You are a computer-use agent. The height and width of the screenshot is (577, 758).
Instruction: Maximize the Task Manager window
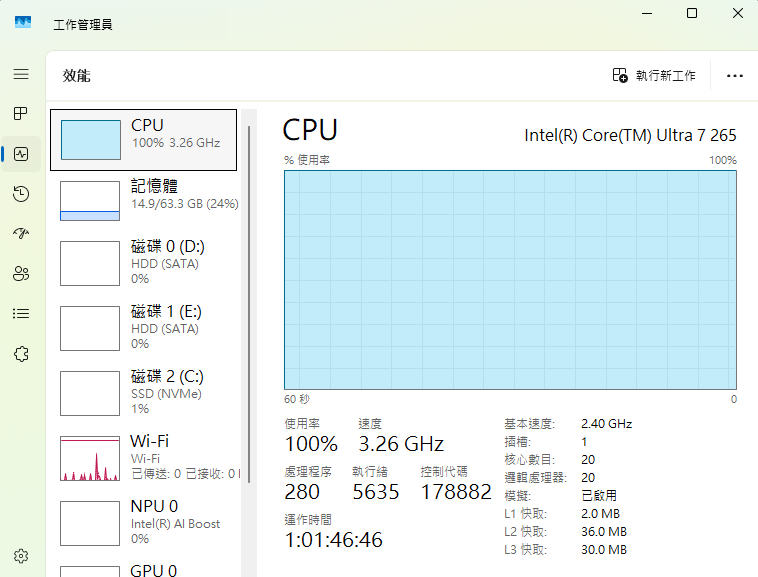coord(692,13)
